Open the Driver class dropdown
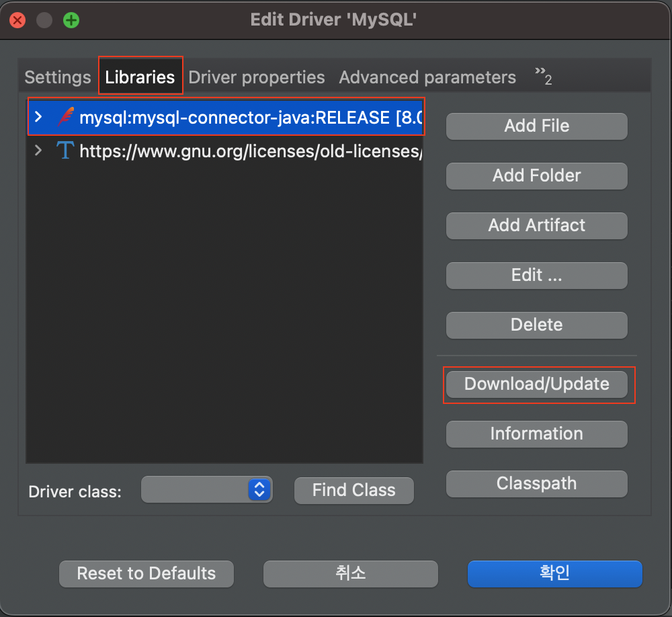672x617 pixels. tap(206, 489)
